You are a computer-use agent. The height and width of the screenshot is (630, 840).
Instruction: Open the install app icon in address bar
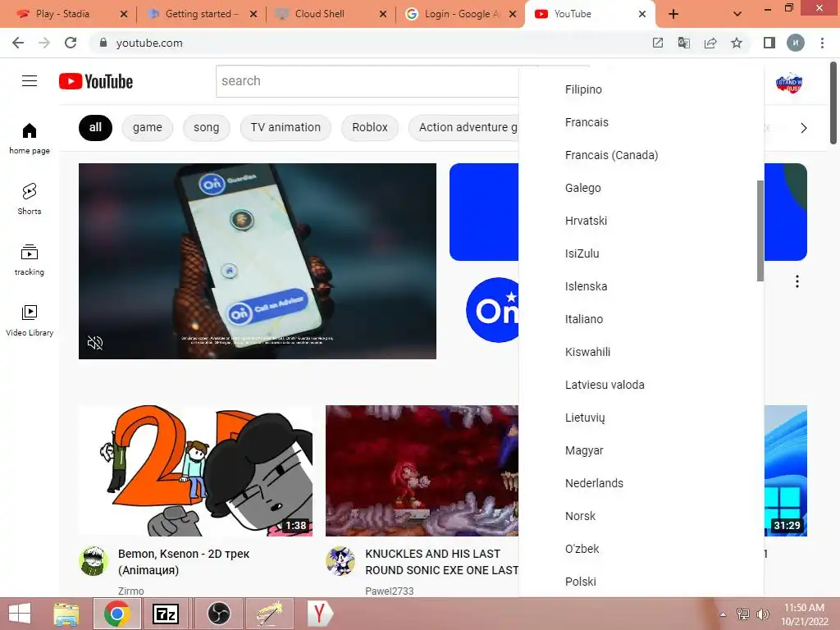tap(658, 43)
